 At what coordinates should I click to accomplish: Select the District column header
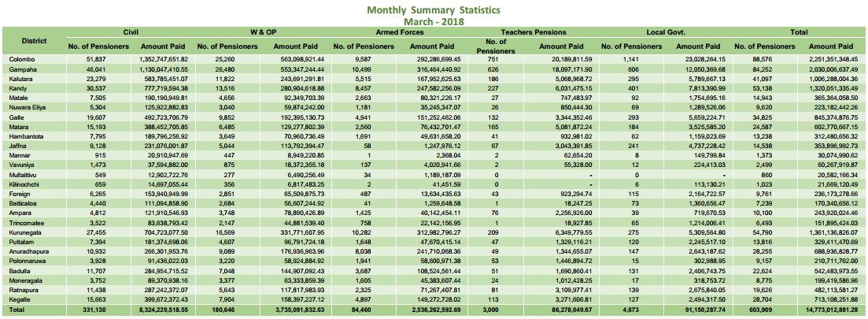tap(34, 39)
